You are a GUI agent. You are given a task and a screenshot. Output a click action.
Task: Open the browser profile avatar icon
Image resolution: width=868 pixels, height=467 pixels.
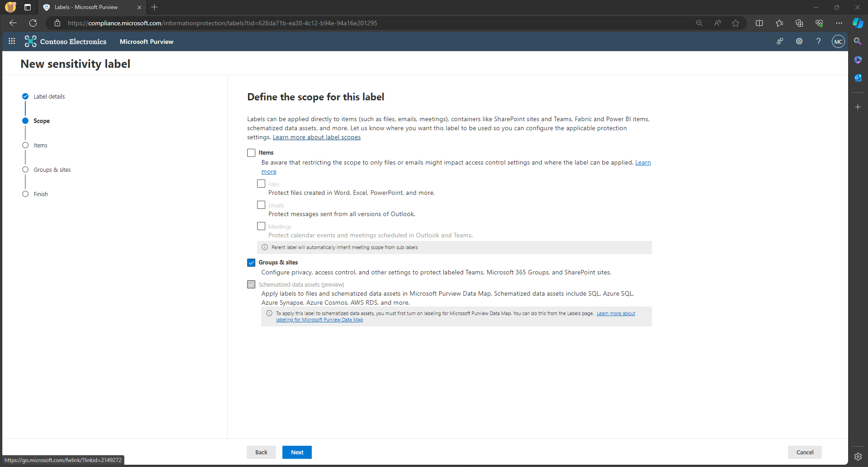click(10, 7)
